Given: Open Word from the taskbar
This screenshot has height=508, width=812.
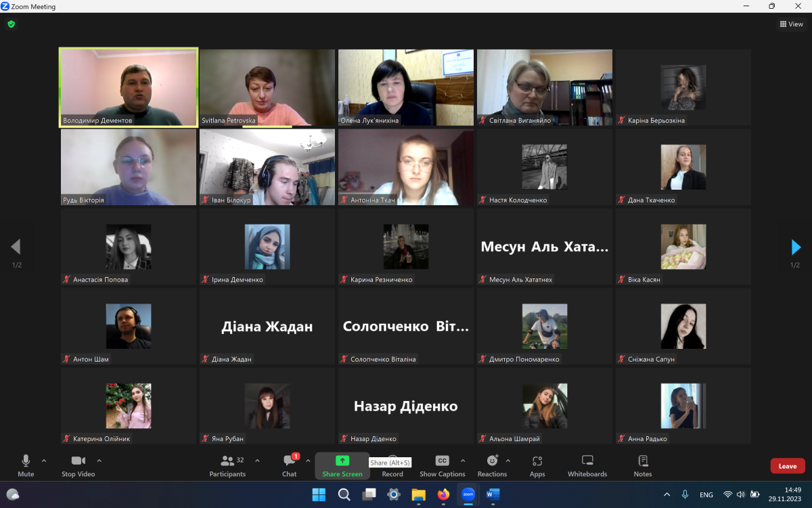Looking at the screenshot, I should (493, 494).
